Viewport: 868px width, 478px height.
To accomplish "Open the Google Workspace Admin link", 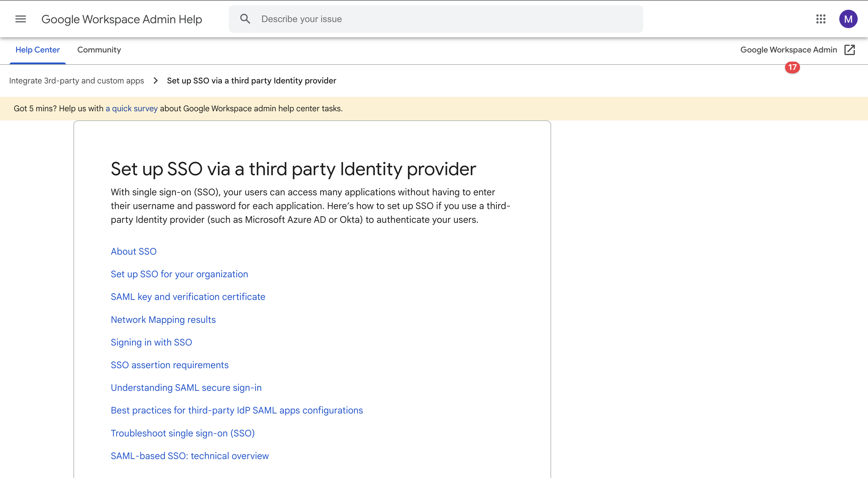I will click(788, 50).
